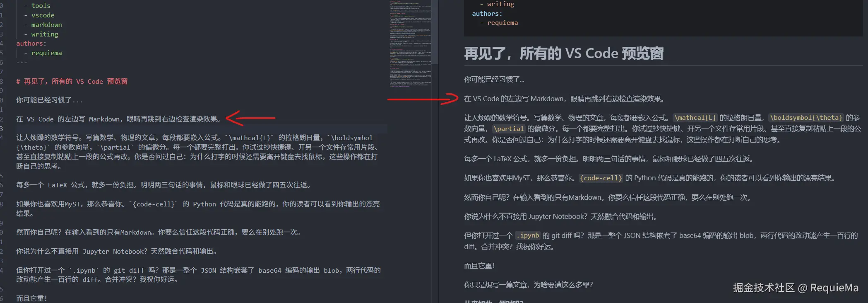Click "- requiema" in the source editor
This screenshot has height=303, width=868.
pyautogui.click(x=43, y=53)
